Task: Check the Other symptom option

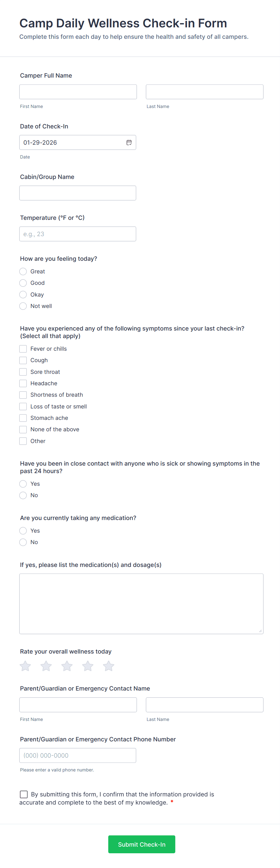Action: click(x=23, y=441)
